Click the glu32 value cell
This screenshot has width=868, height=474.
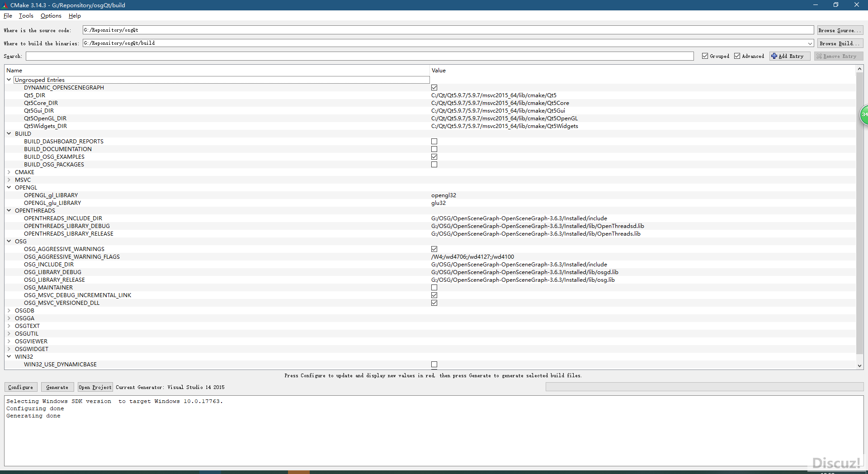[439, 203]
